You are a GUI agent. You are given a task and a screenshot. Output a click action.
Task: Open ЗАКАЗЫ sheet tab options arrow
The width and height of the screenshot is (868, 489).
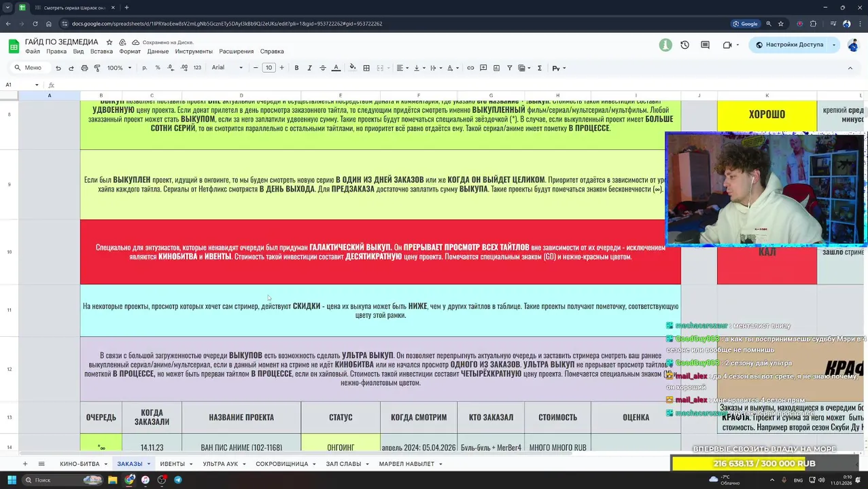[149, 464]
